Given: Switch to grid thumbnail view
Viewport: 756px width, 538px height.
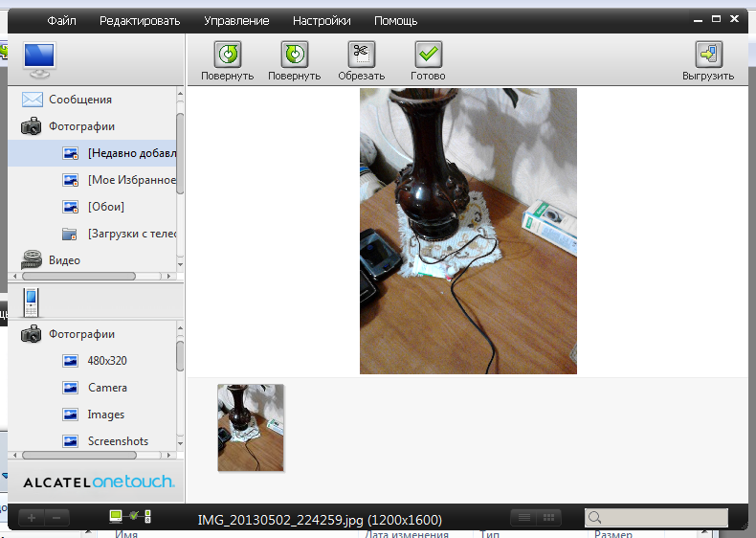Looking at the screenshot, I should (x=549, y=518).
